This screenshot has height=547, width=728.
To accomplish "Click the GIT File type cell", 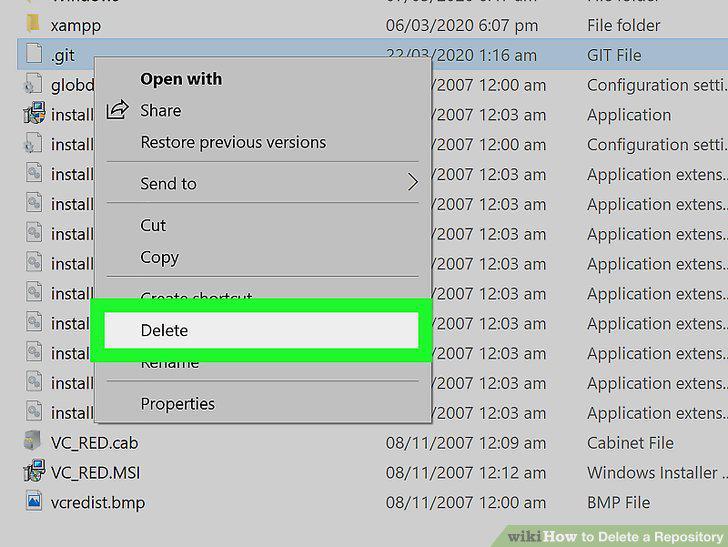I will (x=614, y=56).
